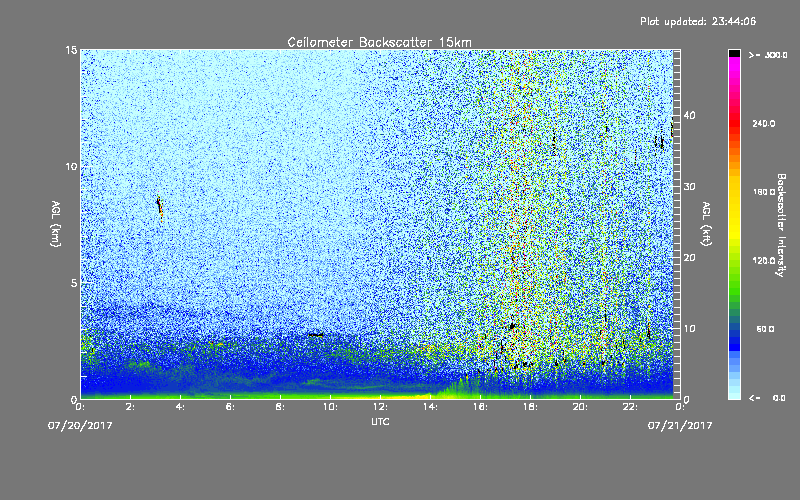
Task: Click the 6: hour tick label
Action: (231, 407)
